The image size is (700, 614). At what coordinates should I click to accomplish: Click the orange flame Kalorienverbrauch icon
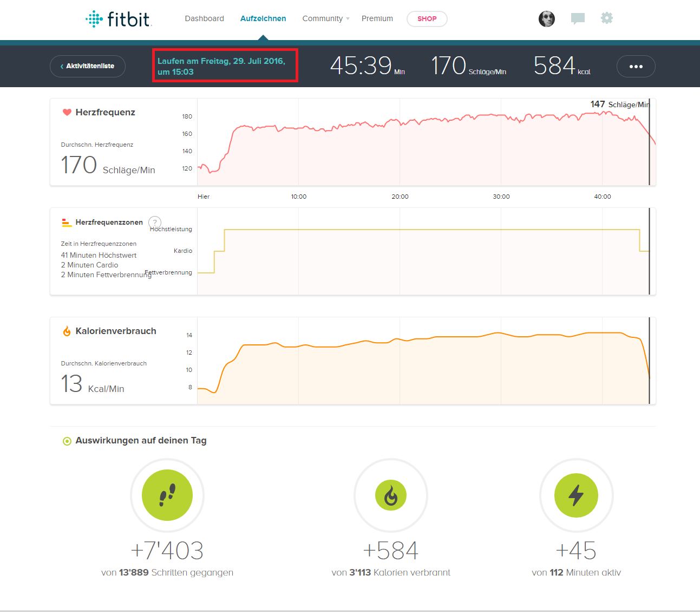67,331
